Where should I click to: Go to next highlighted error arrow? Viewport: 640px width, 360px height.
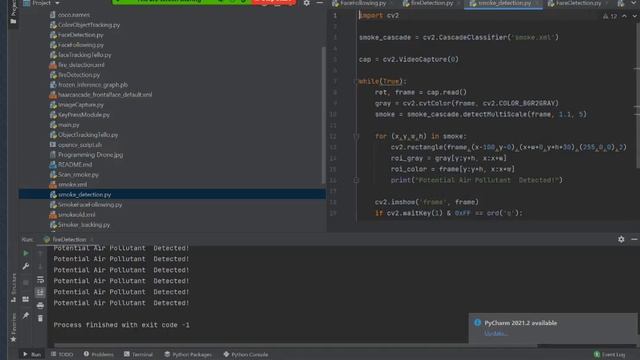click(634, 16)
